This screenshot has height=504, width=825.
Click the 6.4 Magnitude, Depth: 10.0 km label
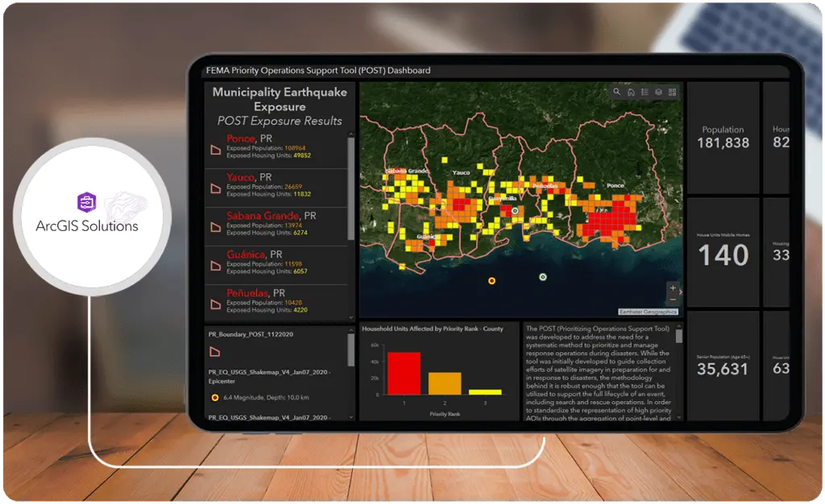click(x=266, y=398)
